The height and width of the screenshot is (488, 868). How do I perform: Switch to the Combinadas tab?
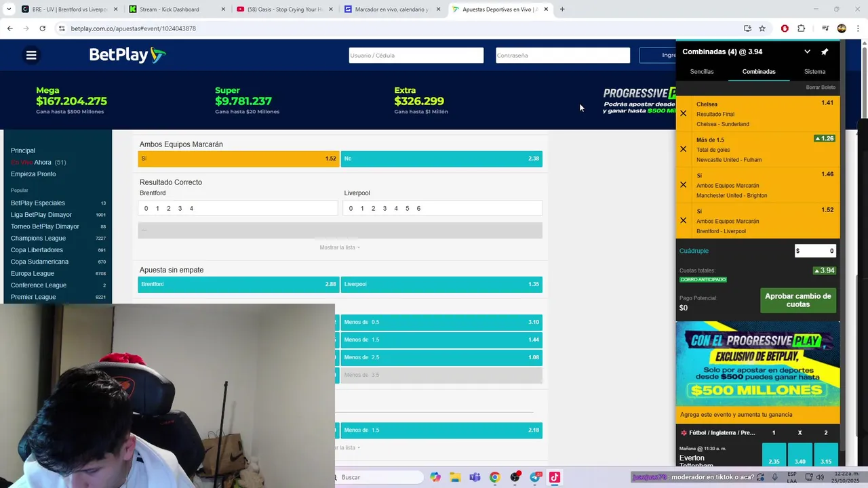(x=759, y=71)
